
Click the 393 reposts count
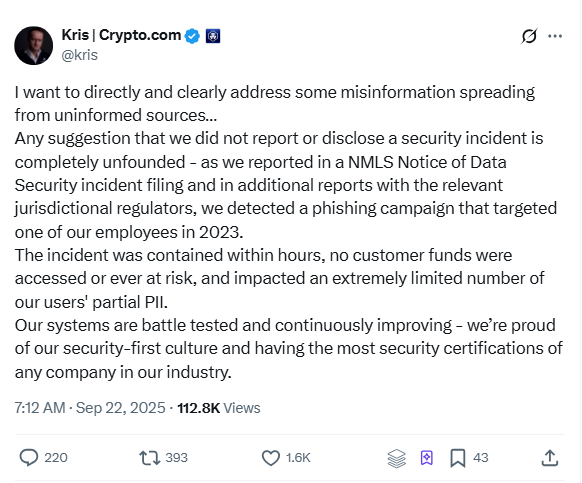click(177, 458)
